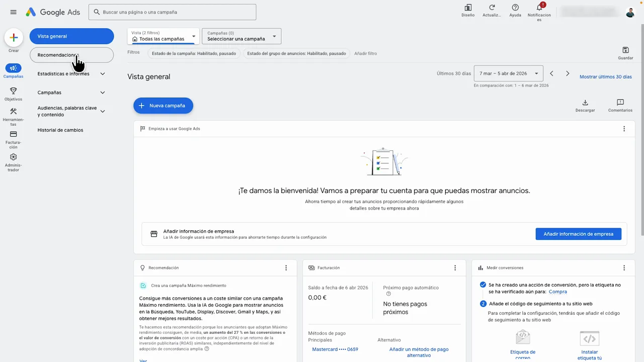644x362 pixels.
Task: Click the search page or campaign field
Action: (172, 12)
